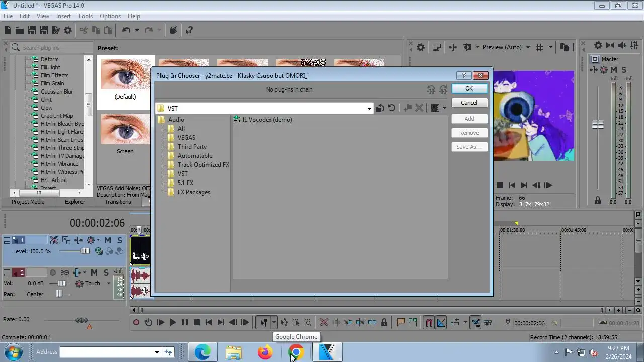Play the timeline from cursor
This screenshot has width=644, height=362.
pos(173,323)
